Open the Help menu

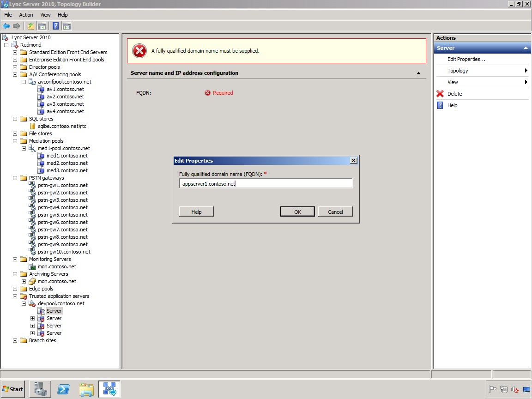pyautogui.click(x=62, y=15)
